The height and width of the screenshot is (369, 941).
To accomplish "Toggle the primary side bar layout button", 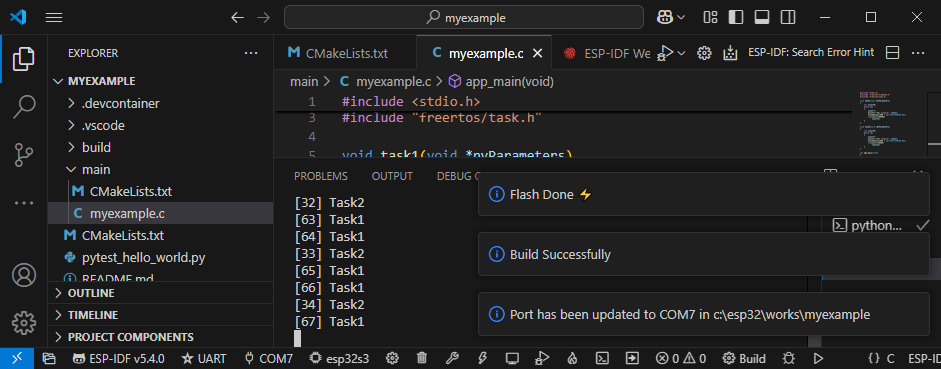I will (735, 17).
